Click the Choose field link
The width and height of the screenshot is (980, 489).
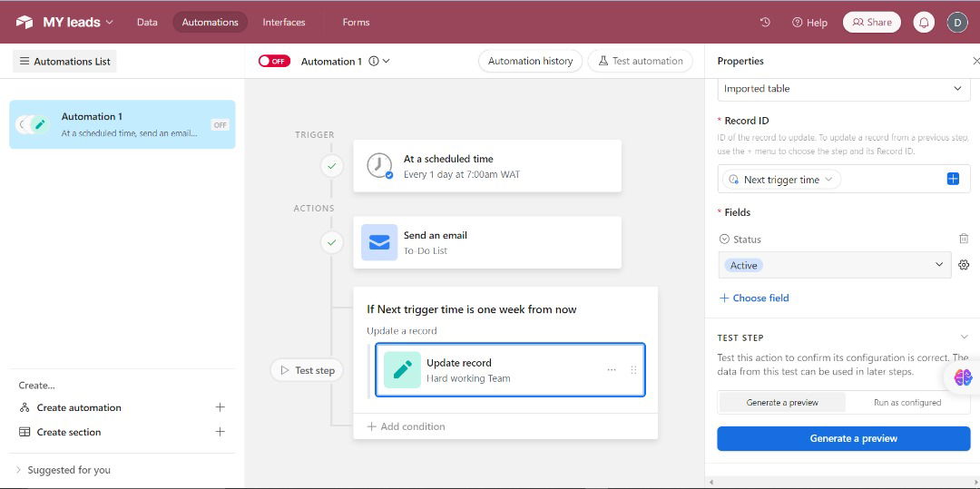coord(754,298)
